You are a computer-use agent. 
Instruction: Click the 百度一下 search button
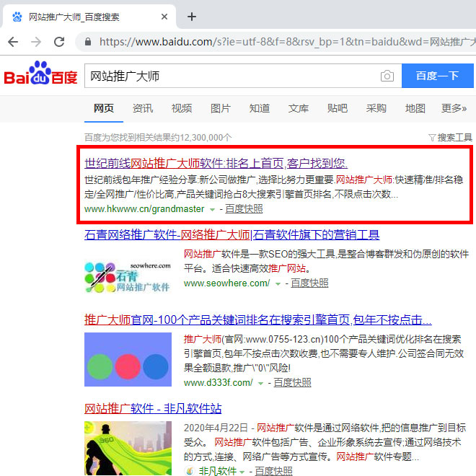point(438,76)
